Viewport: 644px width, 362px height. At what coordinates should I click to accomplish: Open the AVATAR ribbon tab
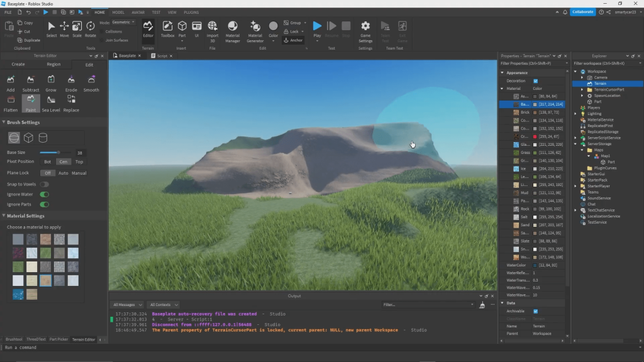[138, 13]
